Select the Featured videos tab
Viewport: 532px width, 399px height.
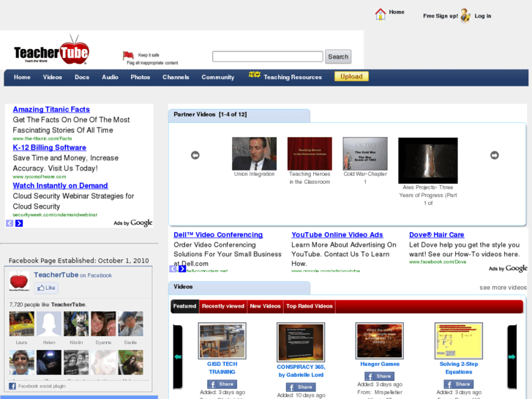(184, 306)
